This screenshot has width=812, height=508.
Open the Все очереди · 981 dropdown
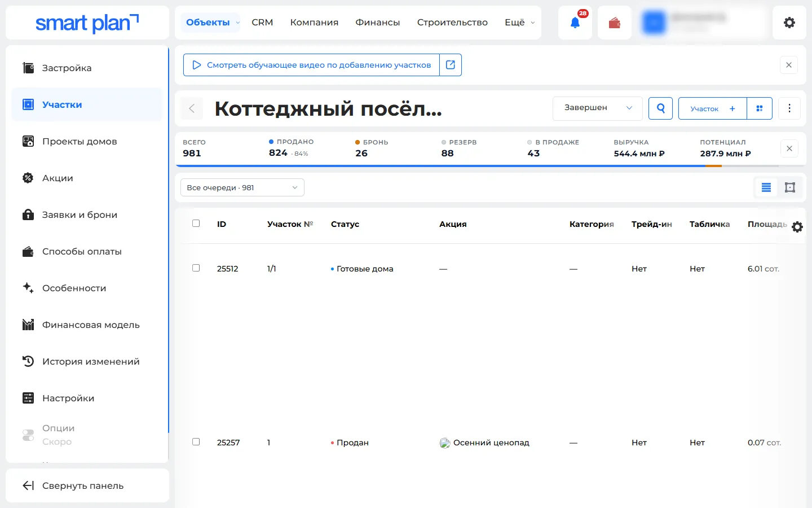(242, 187)
